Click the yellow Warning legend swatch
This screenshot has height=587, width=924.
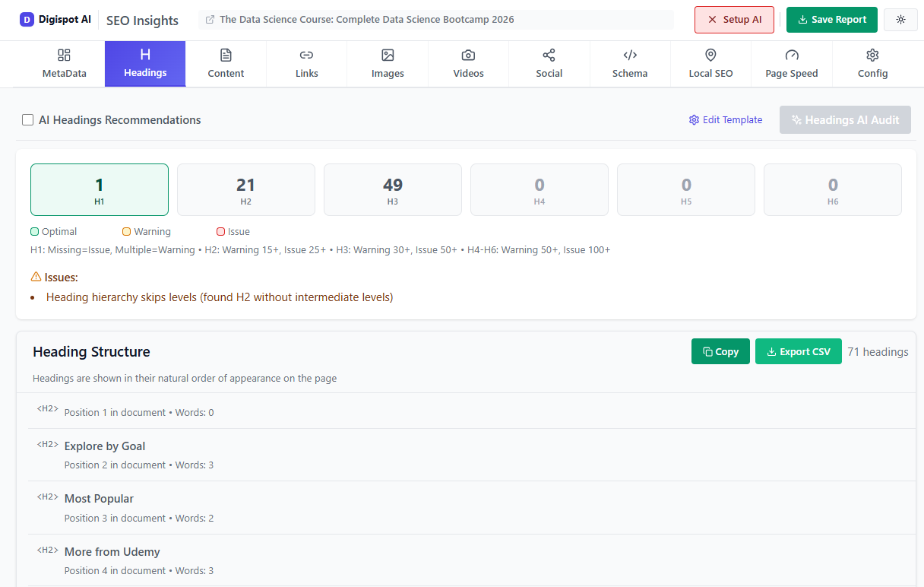[x=127, y=232]
